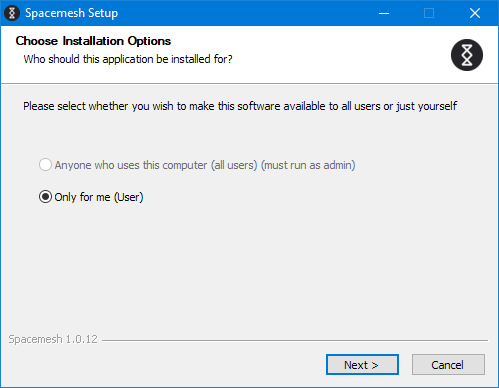Click the round Spacemesh logo in header
The height and width of the screenshot is (388, 499).
(467, 55)
